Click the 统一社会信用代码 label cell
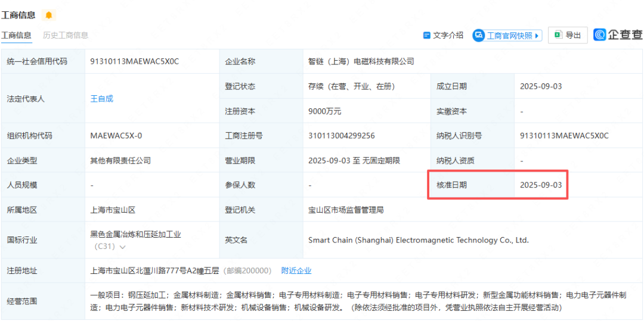 click(x=43, y=61)
